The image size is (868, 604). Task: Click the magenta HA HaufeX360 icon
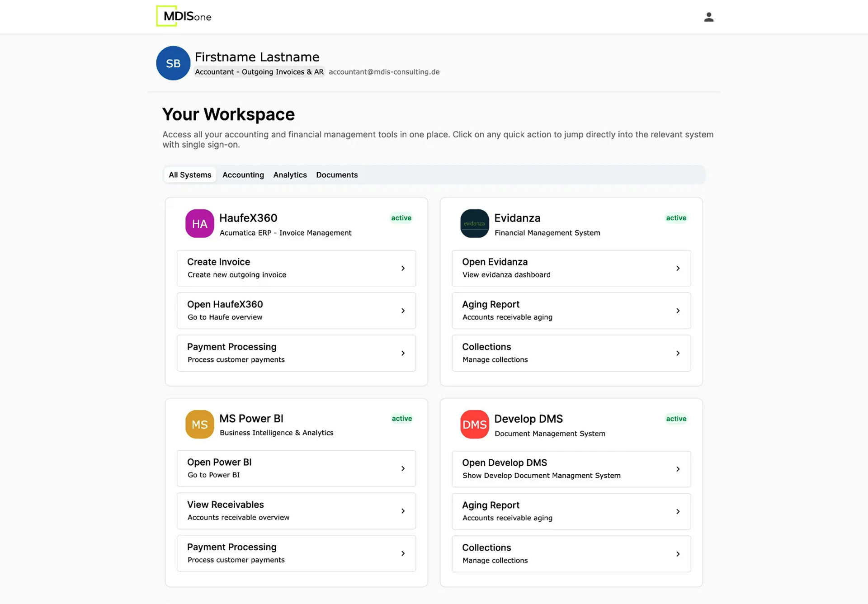(x=199, y=223)
